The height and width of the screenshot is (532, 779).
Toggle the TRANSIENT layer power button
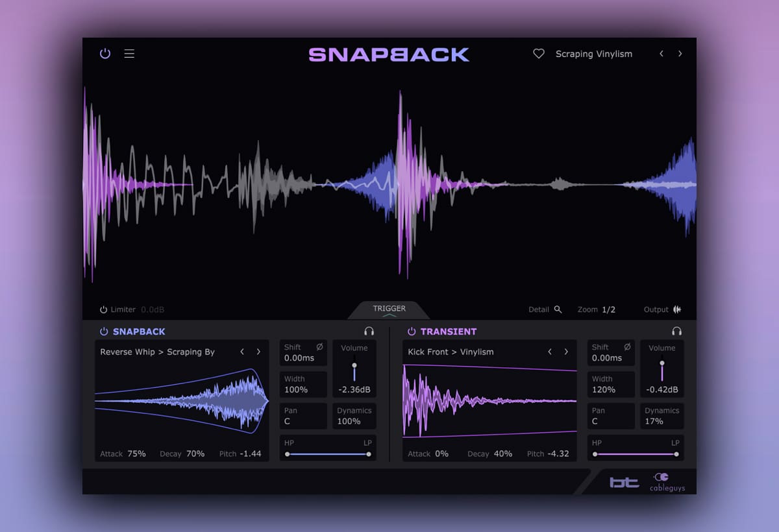pyautogui.click(x=412, y=332)
